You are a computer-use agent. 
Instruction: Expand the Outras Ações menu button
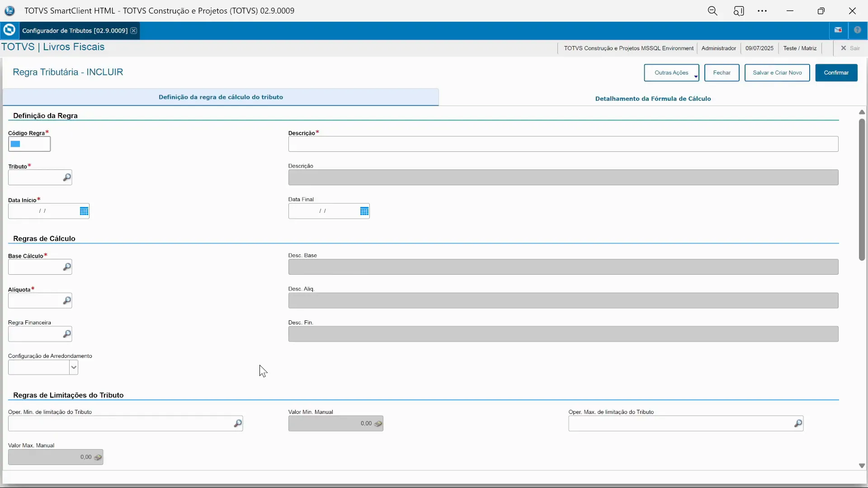coord(671,73)
